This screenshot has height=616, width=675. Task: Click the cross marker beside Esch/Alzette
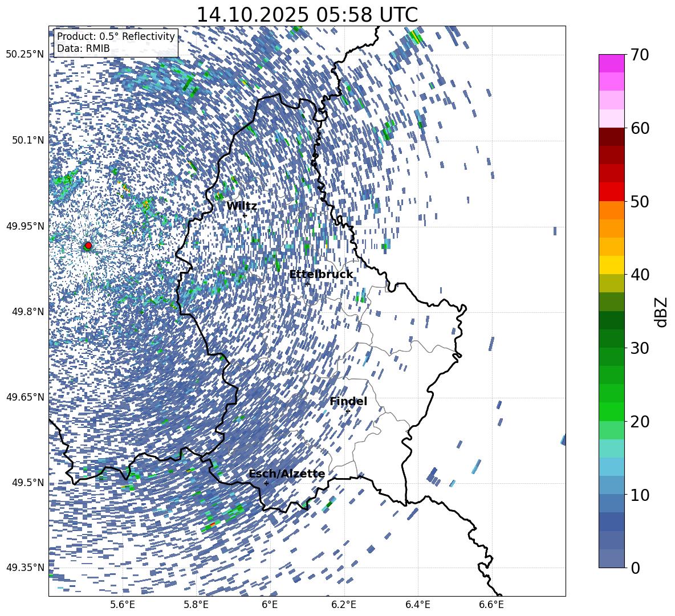pos(266,483)
